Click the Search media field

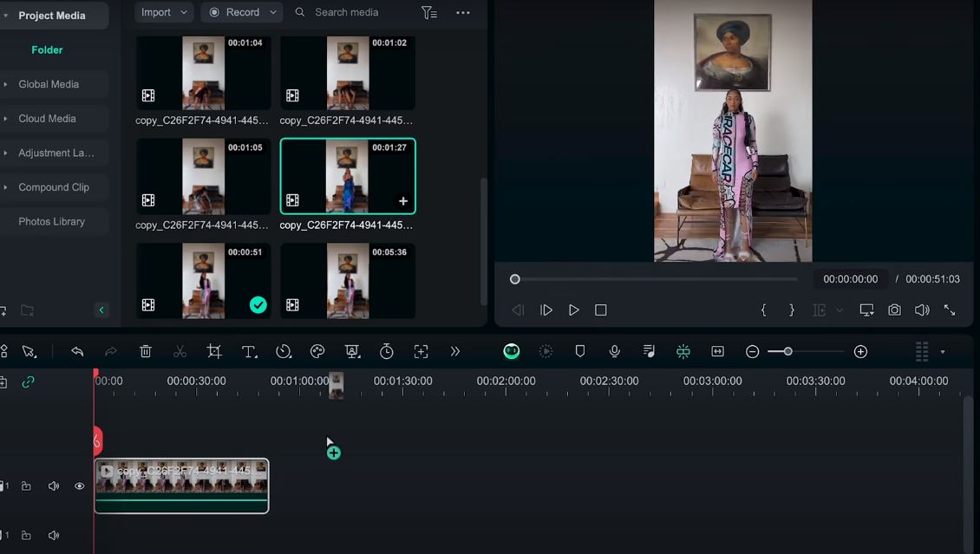click(x=346, y=12)
